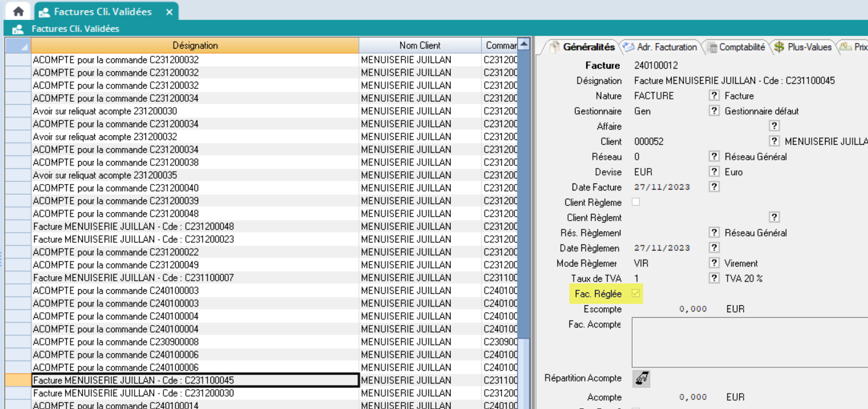The image size is (868, 409).
Task: Click the Devise lookup question-mark button
Action: [x=714, y=172]
